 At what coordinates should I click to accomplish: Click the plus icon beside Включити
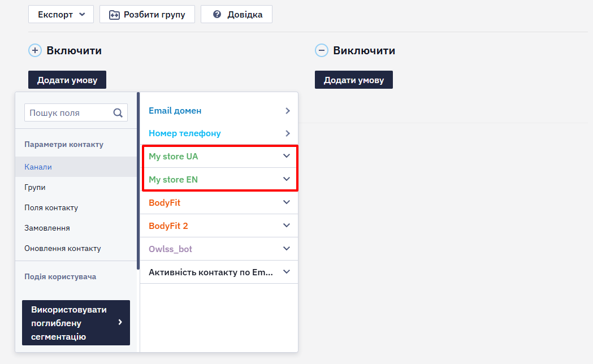pos(35,50)
